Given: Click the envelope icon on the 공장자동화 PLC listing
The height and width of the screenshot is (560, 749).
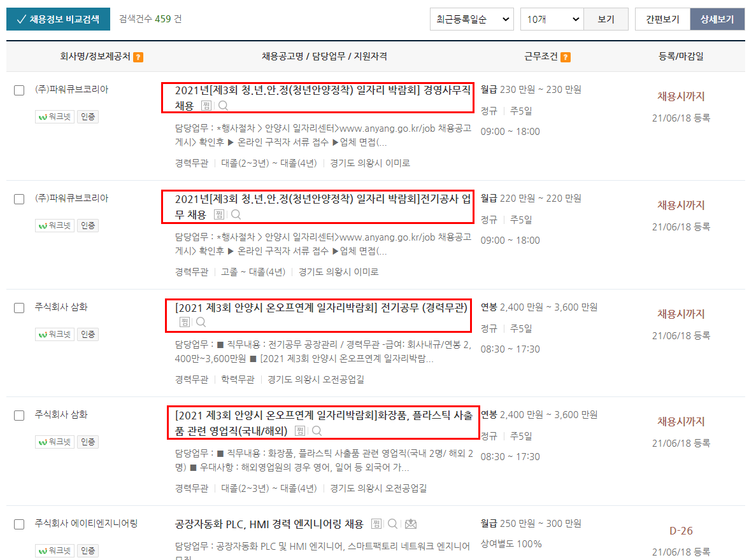Looking at the screenshot, I should (411, 524).
